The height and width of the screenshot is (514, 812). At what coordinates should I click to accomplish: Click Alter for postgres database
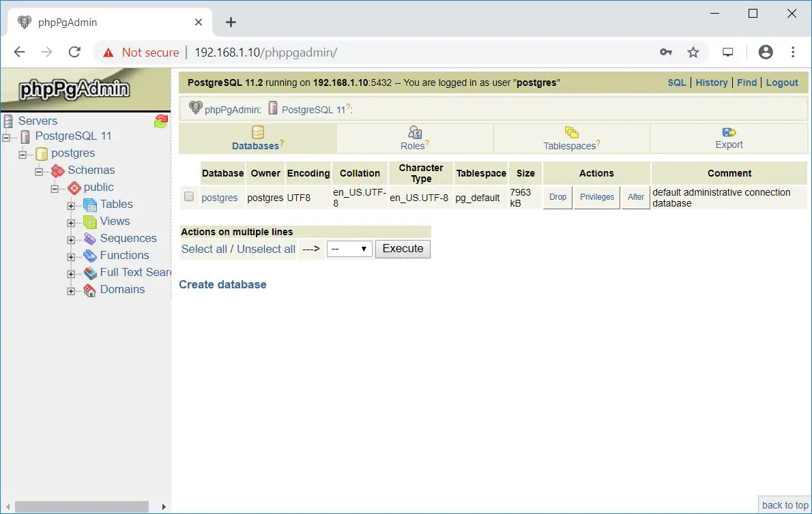click(636, 197)
